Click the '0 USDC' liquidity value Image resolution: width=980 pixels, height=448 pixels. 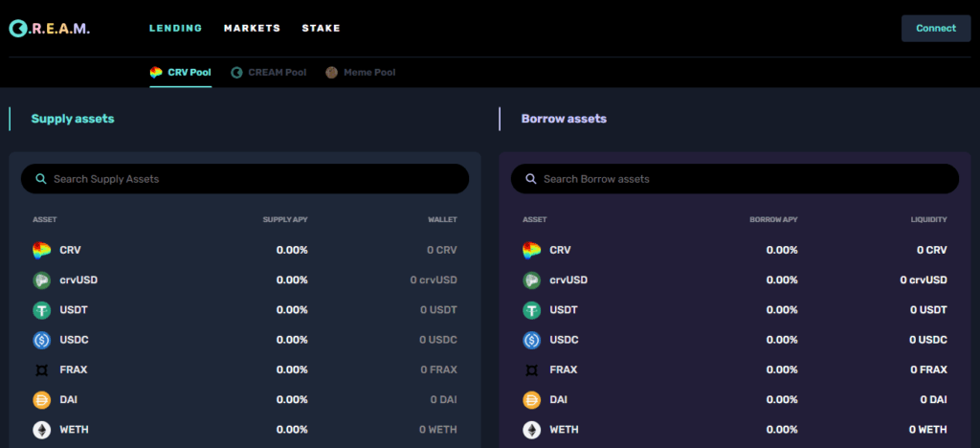(x=928, y=340)
